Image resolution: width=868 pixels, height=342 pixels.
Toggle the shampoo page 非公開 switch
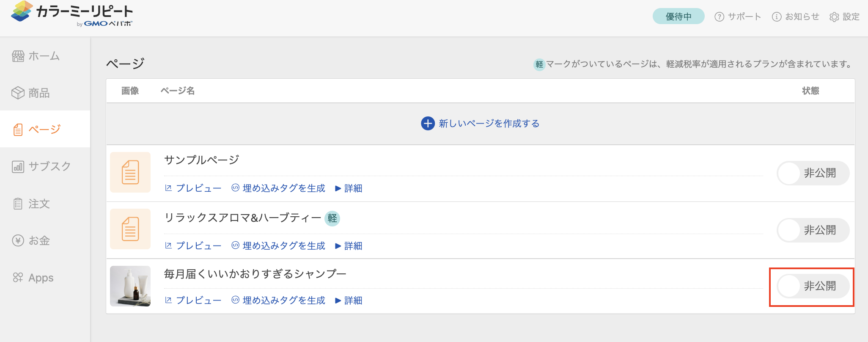[813, 286]
